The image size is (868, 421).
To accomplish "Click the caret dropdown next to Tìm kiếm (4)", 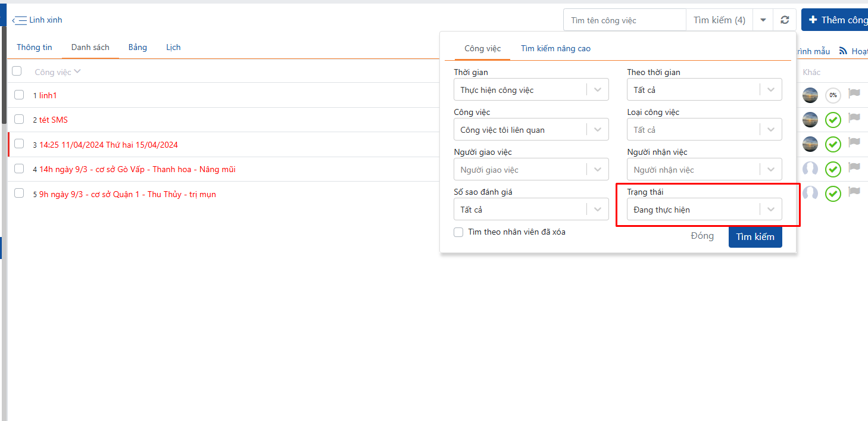I will click(x=763, y=20).
